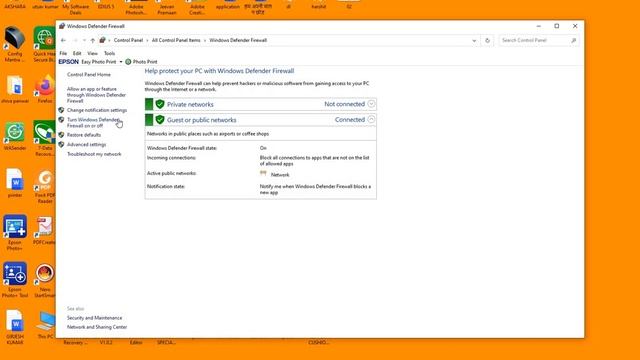Open Network and Sharing Center link
This screenshot has width=640, height=360.
(x=97, y=327)
